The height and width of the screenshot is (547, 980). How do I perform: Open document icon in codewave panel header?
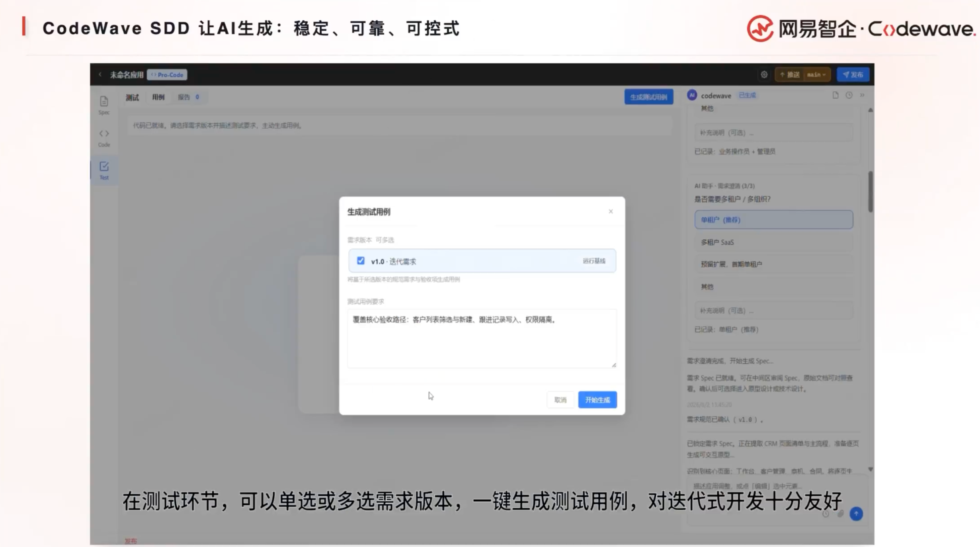pos(835,95)
